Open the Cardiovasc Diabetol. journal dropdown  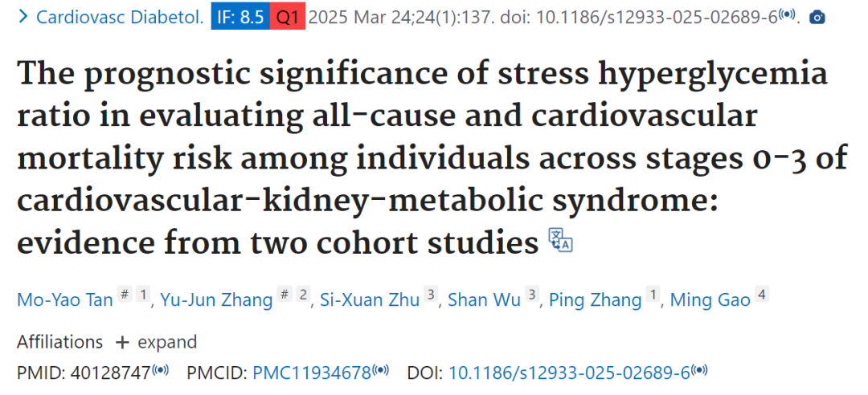(120, 18)
